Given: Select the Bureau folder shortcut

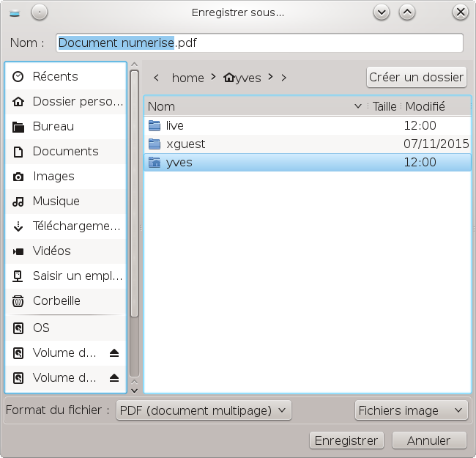Looking at the screenshot, I should tap(53, 126).
